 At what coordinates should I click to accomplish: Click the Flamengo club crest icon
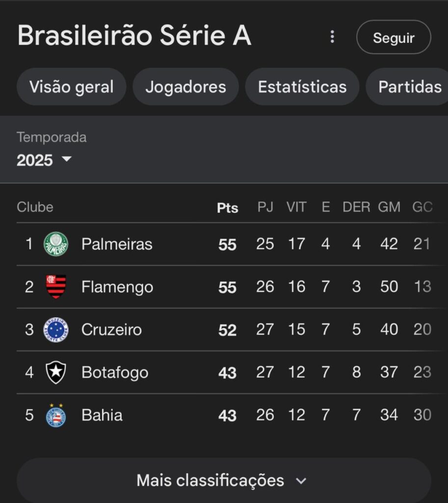click(x=56, y=287)
